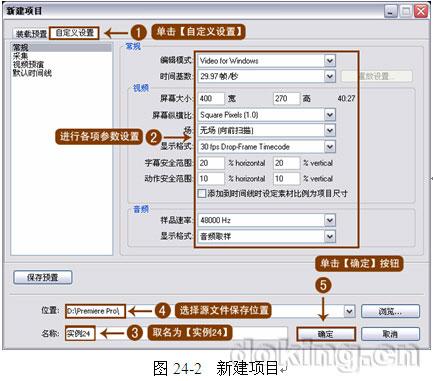433x381 pixels.
Task: Click 字幕安全范围 horizontal percent field
Action: [x=211, y=163]
